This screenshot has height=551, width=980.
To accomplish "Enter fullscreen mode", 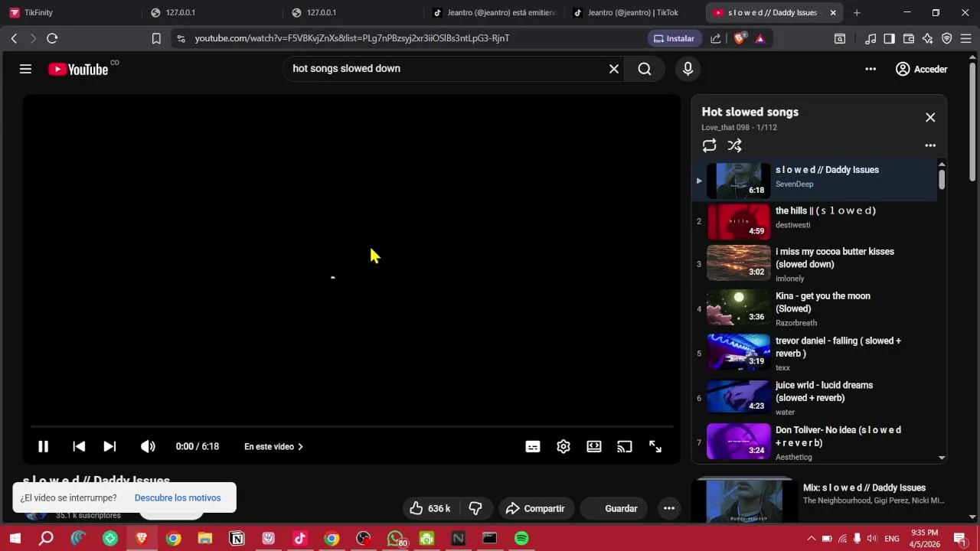I will point(655,447).
